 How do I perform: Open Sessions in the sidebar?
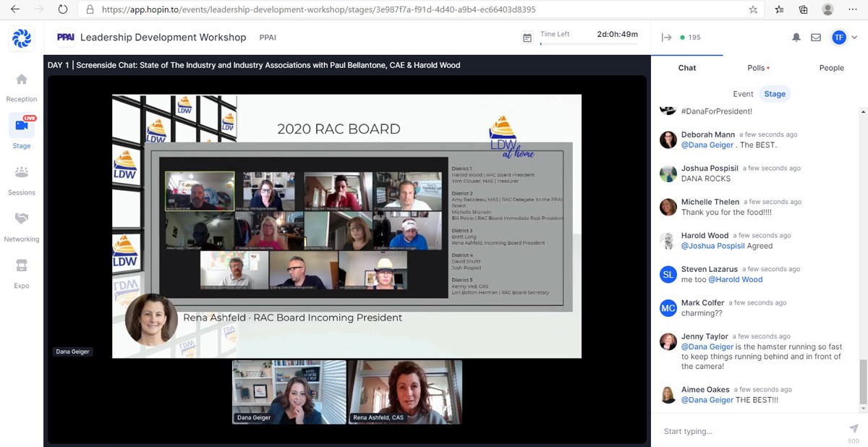[22, 172]
